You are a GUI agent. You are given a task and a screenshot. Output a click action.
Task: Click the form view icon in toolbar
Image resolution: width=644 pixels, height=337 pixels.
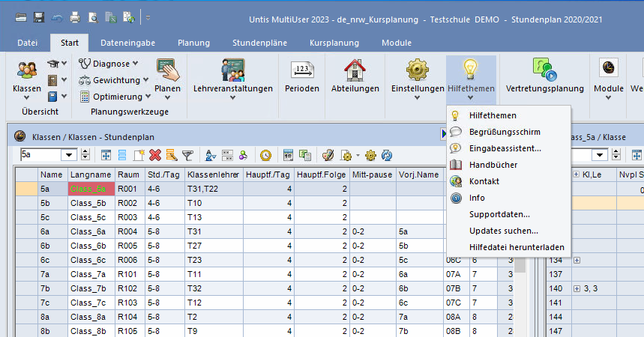tap(122, 155)
